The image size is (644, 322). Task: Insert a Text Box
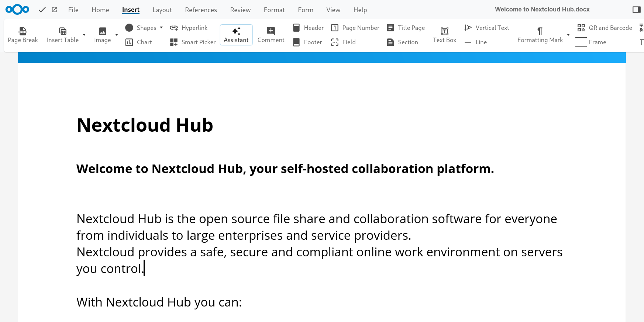point(444,35)
